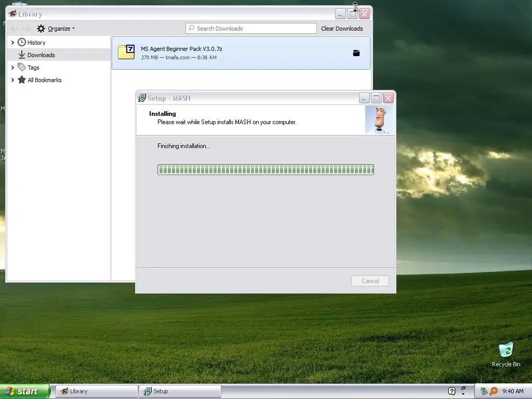The image size is (532, 399).
Task: Click the network connection tray icon
Action: click(x=484, y=391)
